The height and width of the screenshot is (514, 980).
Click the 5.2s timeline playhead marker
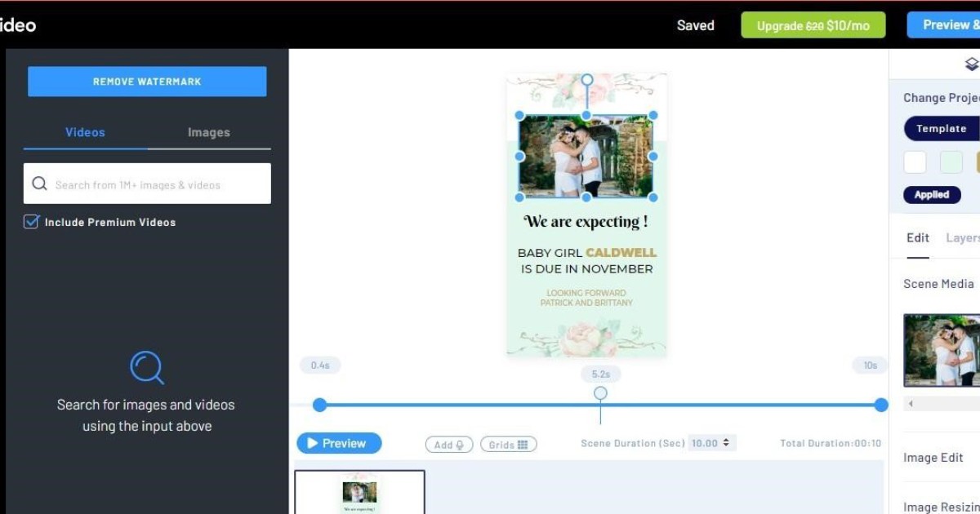pyautogui.click(x=600, y=393)
